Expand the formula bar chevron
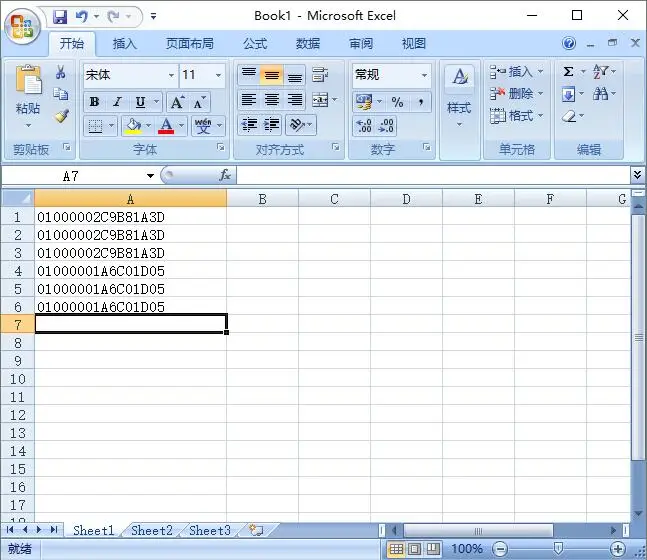Viewport: 647px width, 560px height. click(638, 175)
